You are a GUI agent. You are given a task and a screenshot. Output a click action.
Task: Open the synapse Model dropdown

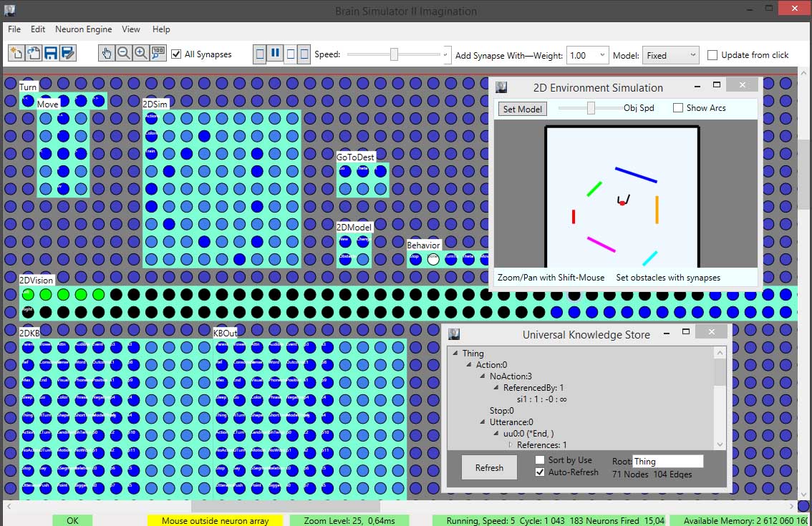[x=670, y=55]
